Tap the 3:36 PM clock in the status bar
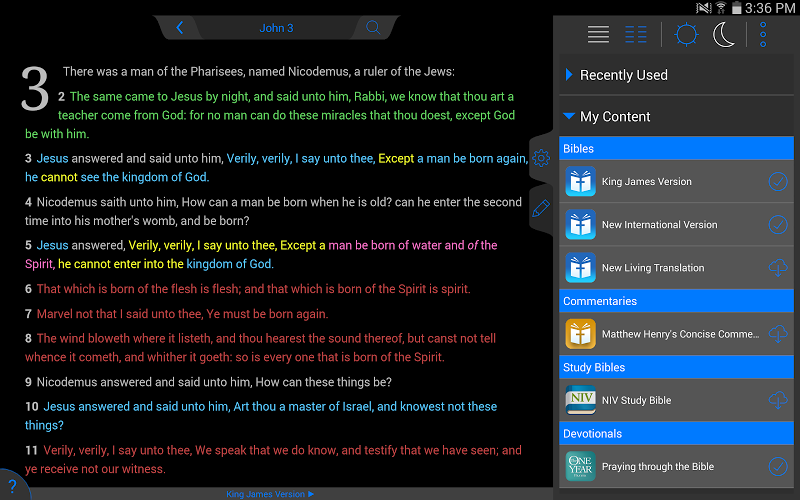 click(769, 8)
